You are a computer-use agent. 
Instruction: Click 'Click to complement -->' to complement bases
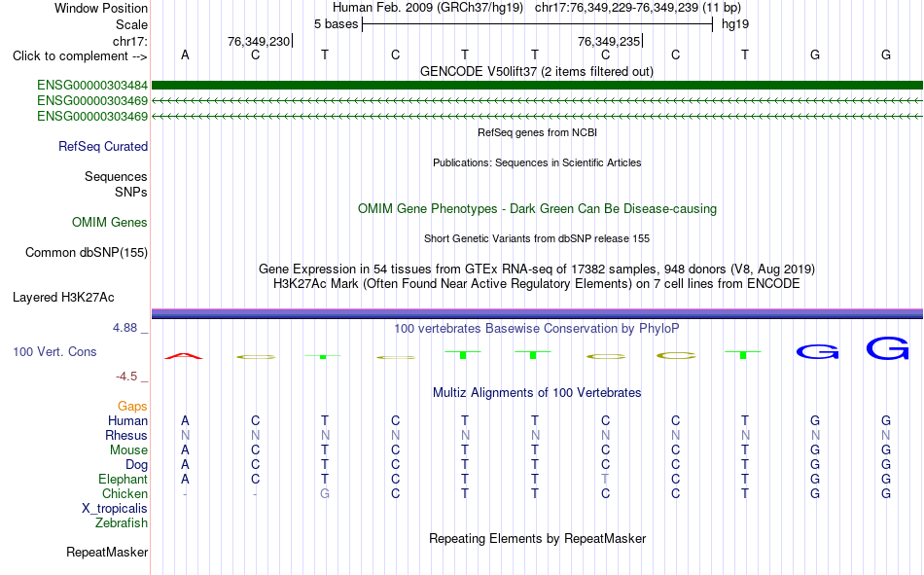coord(80,56)
